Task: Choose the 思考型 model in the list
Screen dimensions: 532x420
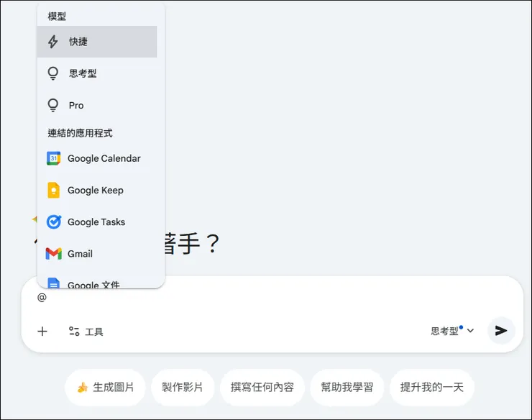Action: pos(97,73)
